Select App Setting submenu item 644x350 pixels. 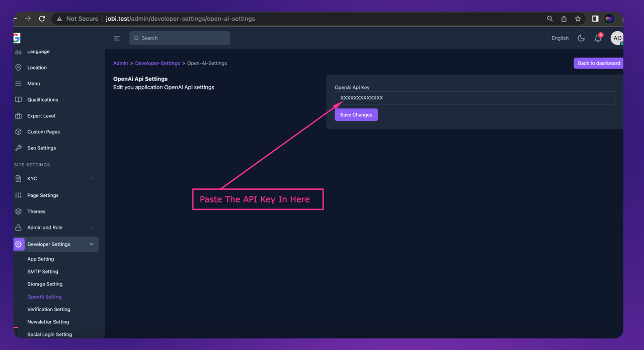point(40,259)
